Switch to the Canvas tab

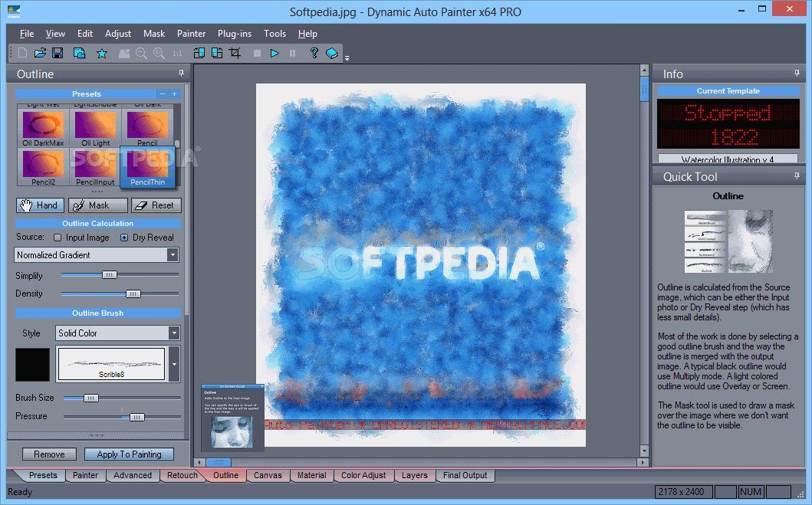coord(268,475)
